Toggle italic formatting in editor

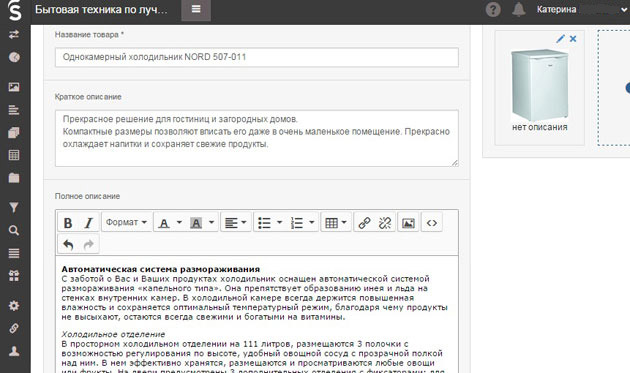click(88, 223)
